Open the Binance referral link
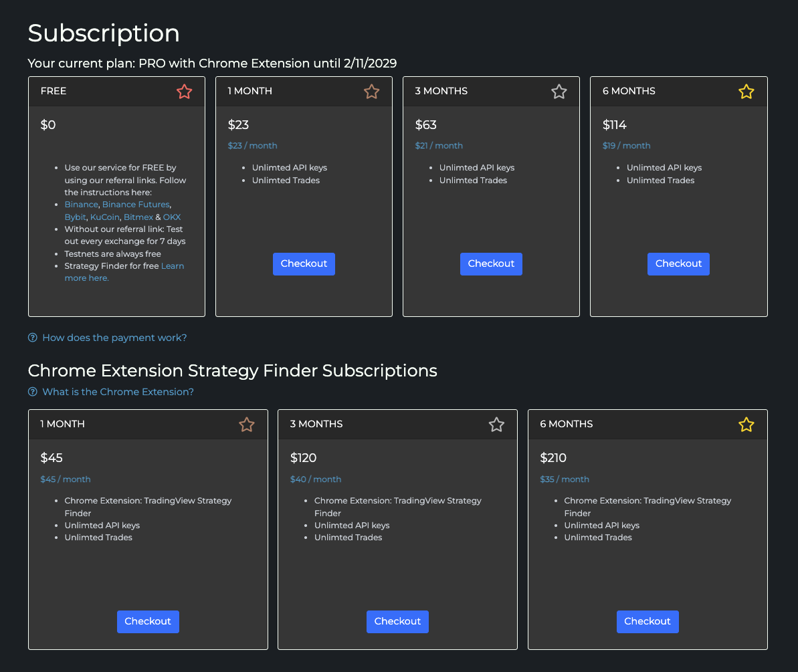This screenshot has height=672, width=798. point(81,205)
